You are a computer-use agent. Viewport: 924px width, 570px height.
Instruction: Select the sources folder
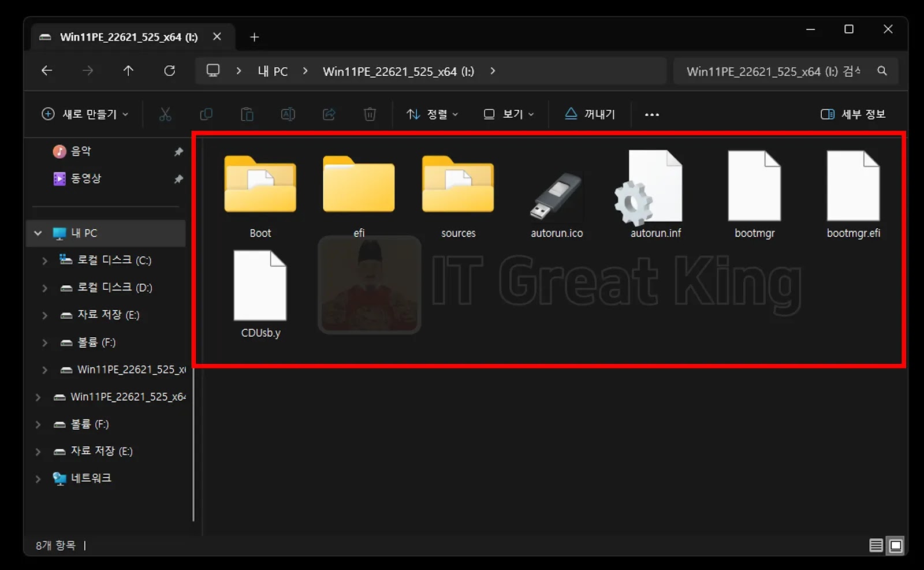pyautogui.click(x=458, y=196)
